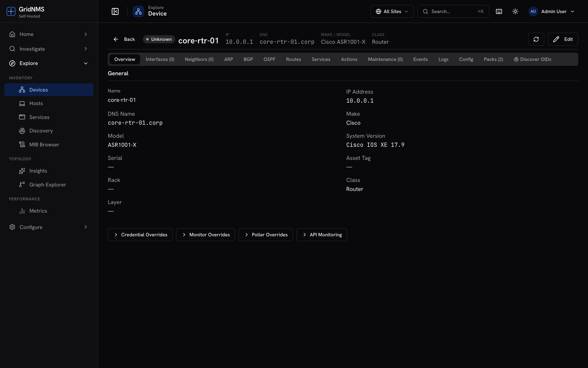This screenshot has width=588, height=368.
Task: Open the Admin User menu chevron
Action: [572, 11]
